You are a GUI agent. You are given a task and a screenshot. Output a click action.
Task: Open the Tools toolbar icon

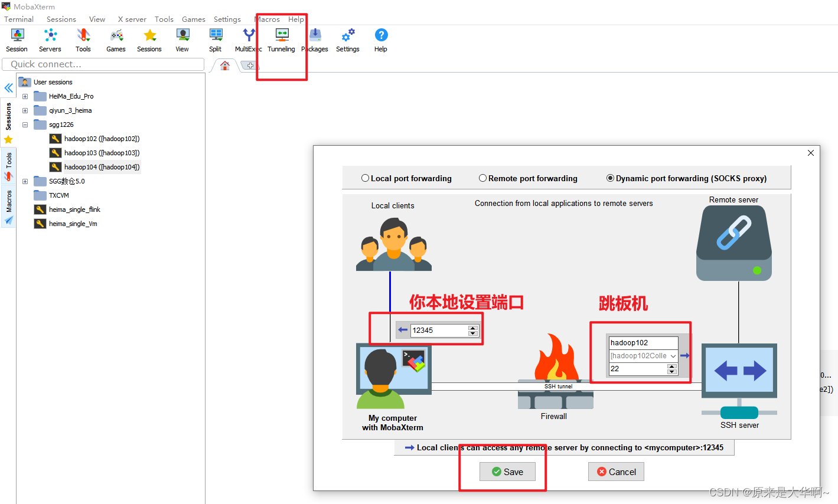[83, 40]
